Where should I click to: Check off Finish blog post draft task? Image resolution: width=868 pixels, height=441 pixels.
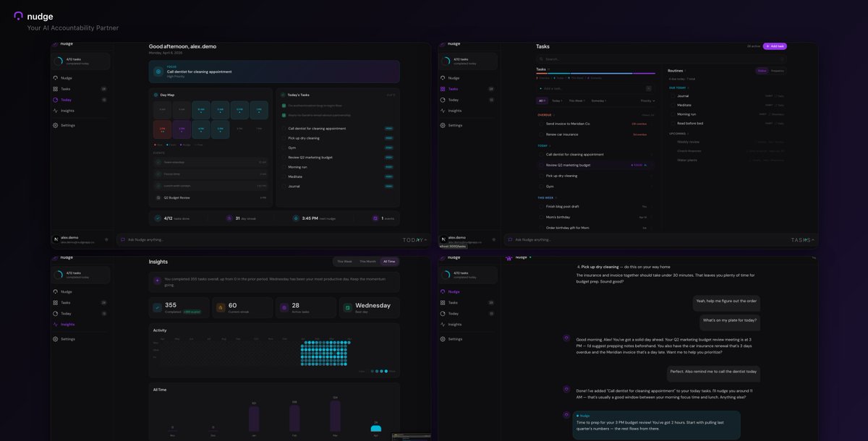(542, 207)
